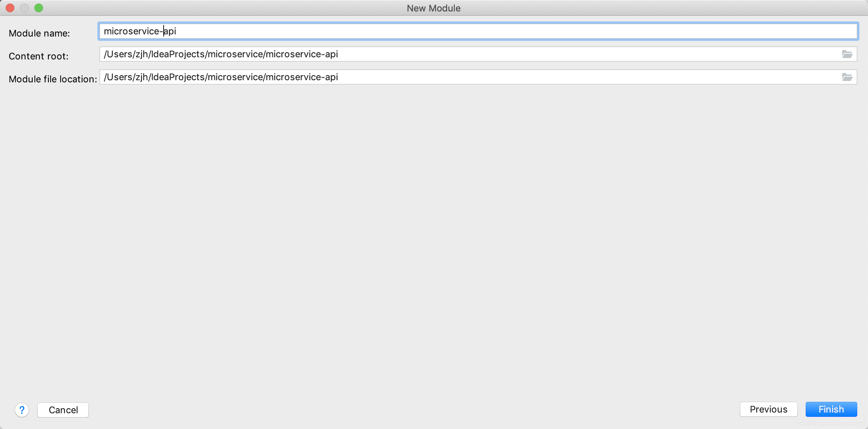The image size is (868, 429).
Task: Click the "Module file location:" label
Action: click(53, 79)
